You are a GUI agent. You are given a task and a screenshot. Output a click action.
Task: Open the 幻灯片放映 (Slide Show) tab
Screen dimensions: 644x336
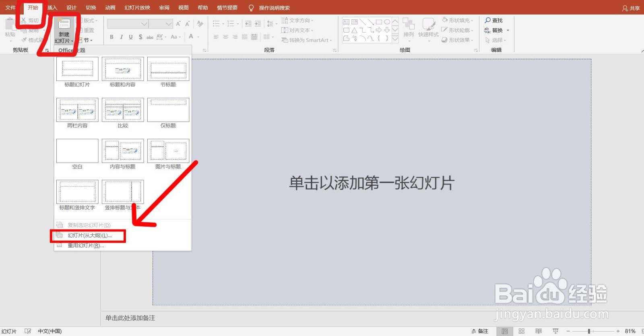137,8
